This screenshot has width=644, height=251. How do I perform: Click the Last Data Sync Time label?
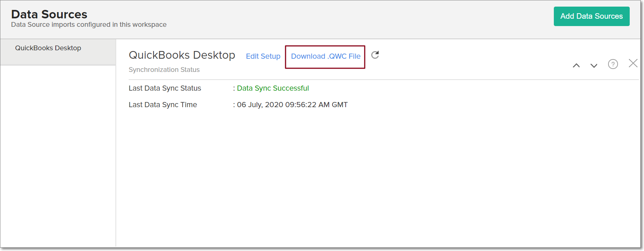163,105
